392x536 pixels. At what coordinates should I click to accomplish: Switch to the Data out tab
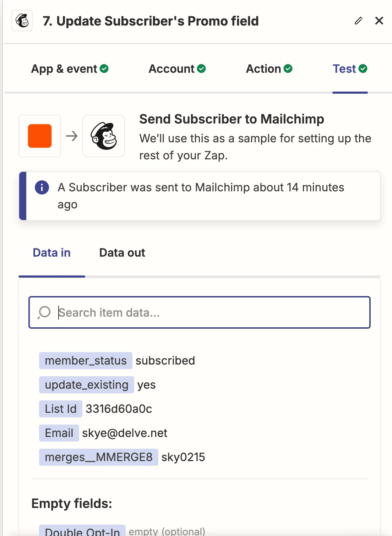tap(122, 253)
